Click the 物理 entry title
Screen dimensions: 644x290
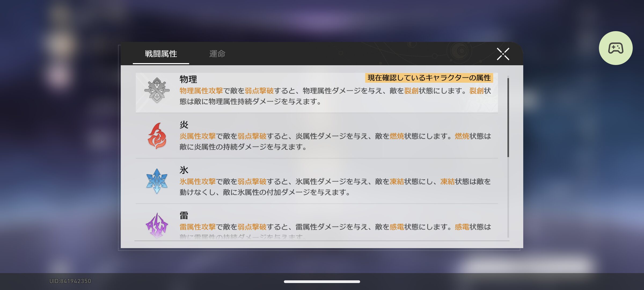click(188, 79)
